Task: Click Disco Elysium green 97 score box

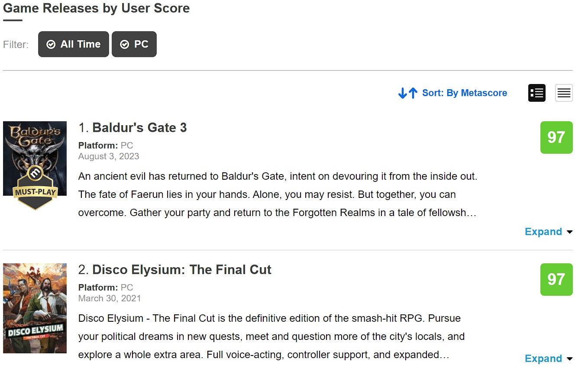Action: coord(556,279)
